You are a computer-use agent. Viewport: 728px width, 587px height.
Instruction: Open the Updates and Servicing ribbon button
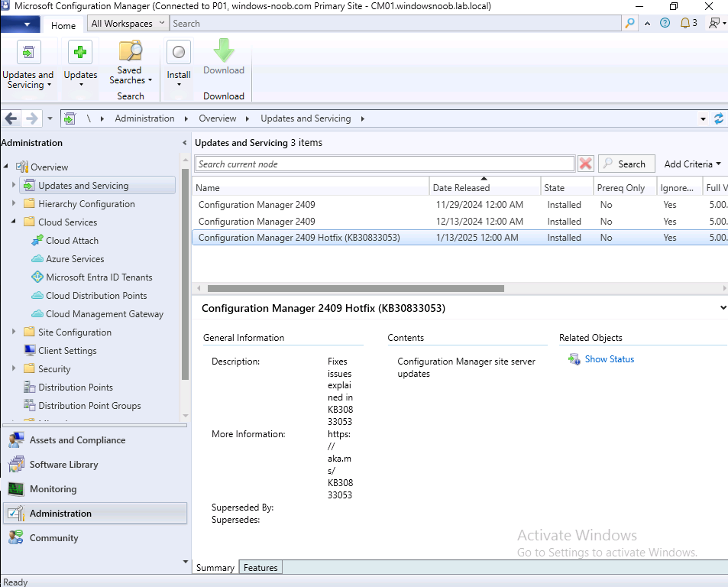(28, 65)
